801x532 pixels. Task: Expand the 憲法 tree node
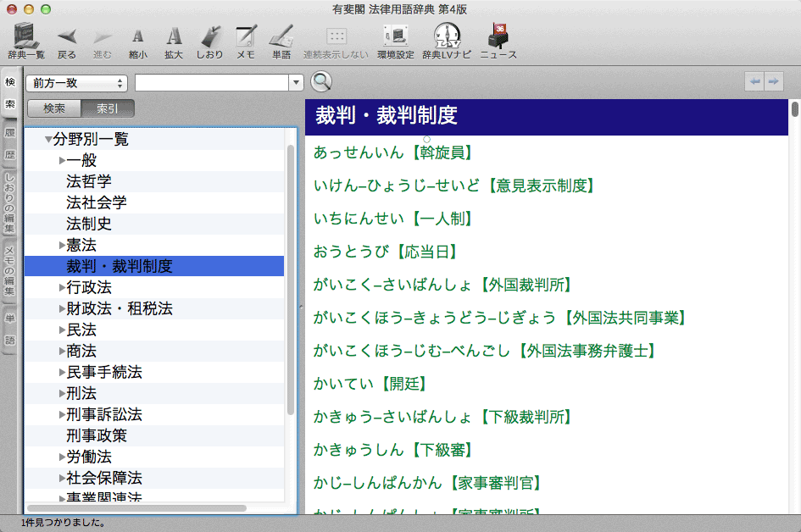coord(62,246)
